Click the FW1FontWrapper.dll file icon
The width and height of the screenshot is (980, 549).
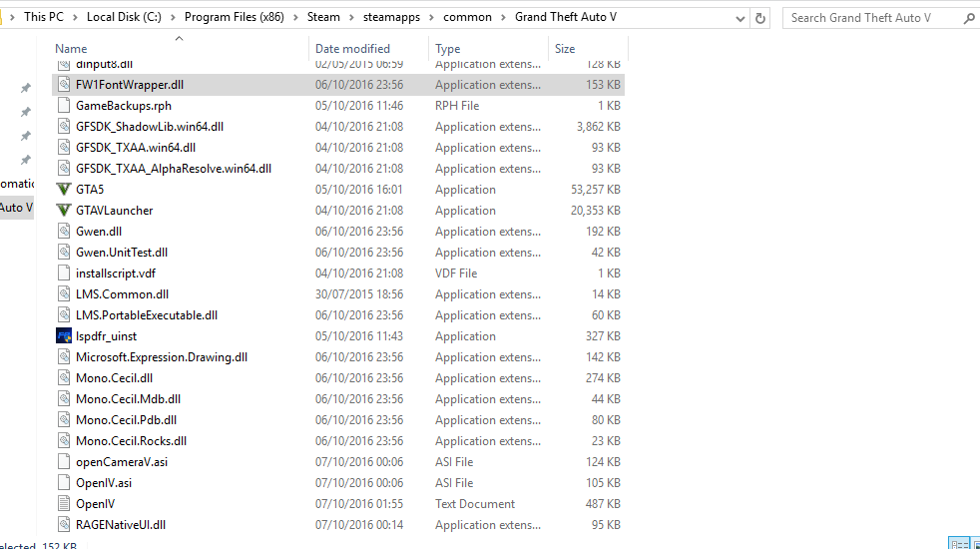click(x=64, y=85)
